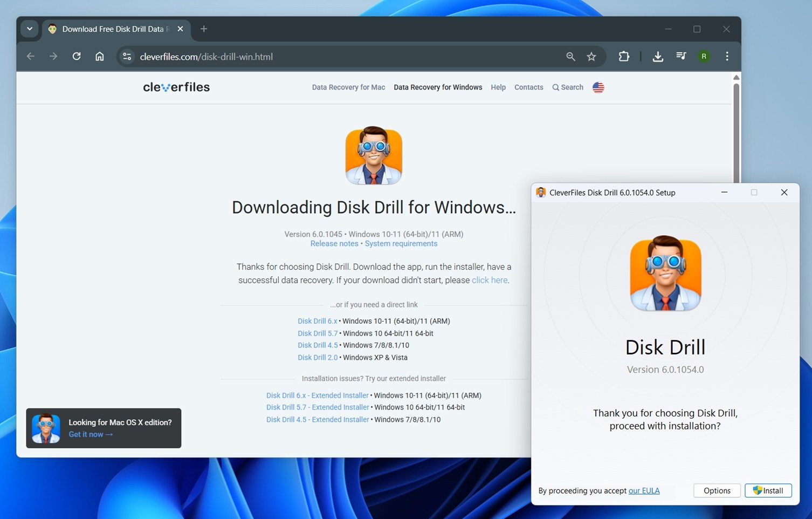Viewport: 812px width, 519px height.
Task: Click the zoom magnifier icon in address bar
Action: 570,57
